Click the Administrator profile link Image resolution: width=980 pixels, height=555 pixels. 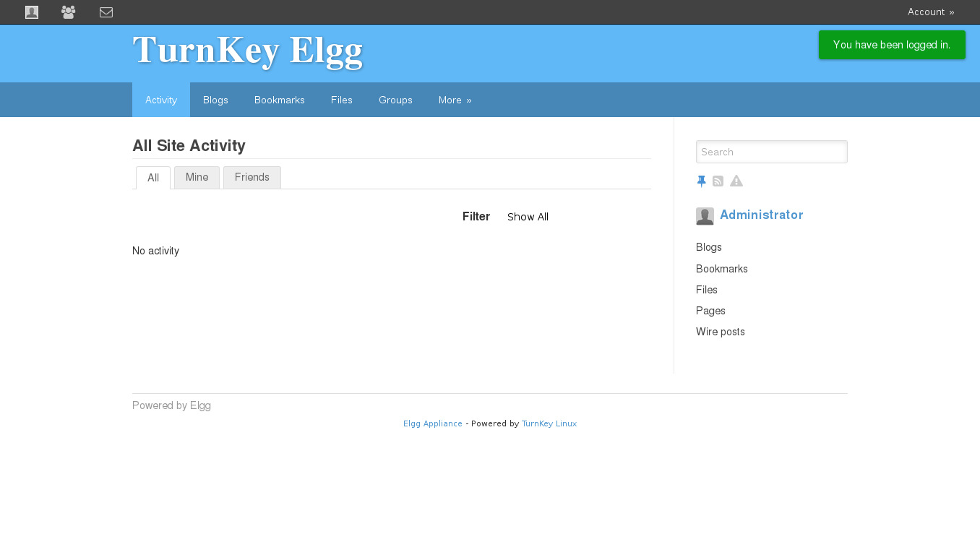coord(761,215)
